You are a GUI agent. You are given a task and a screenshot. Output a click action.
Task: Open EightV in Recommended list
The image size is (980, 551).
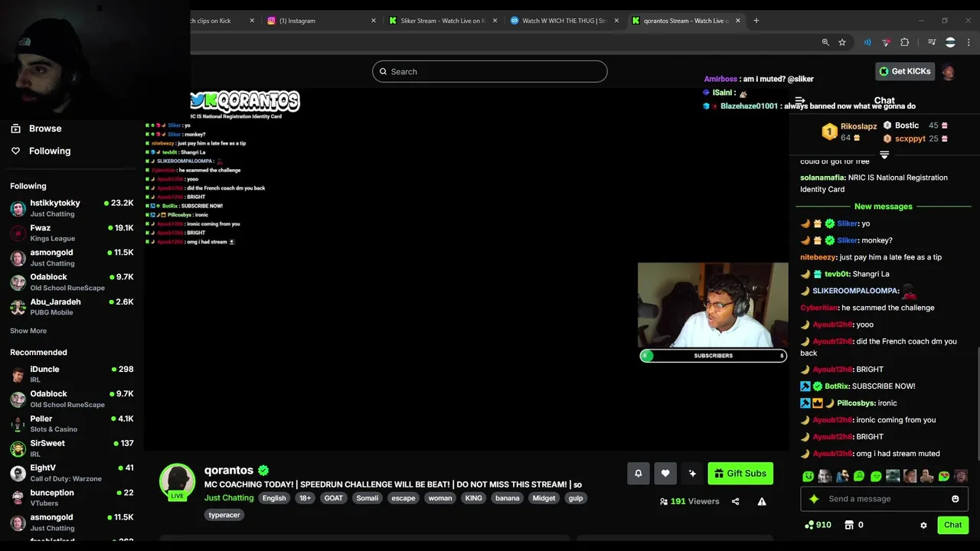tap(72, 473)
